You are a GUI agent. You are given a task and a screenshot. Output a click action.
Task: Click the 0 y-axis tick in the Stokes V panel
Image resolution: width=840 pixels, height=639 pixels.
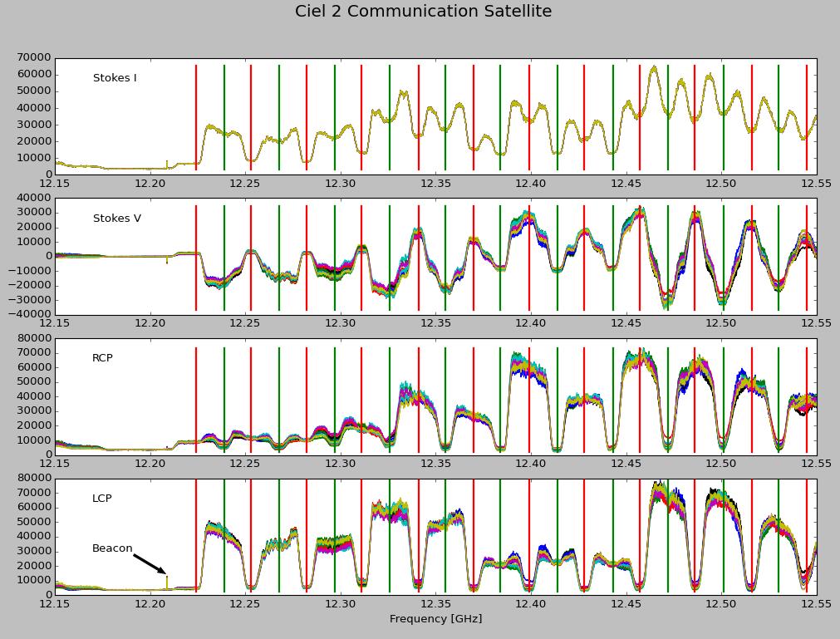click(x=47, y=257)
